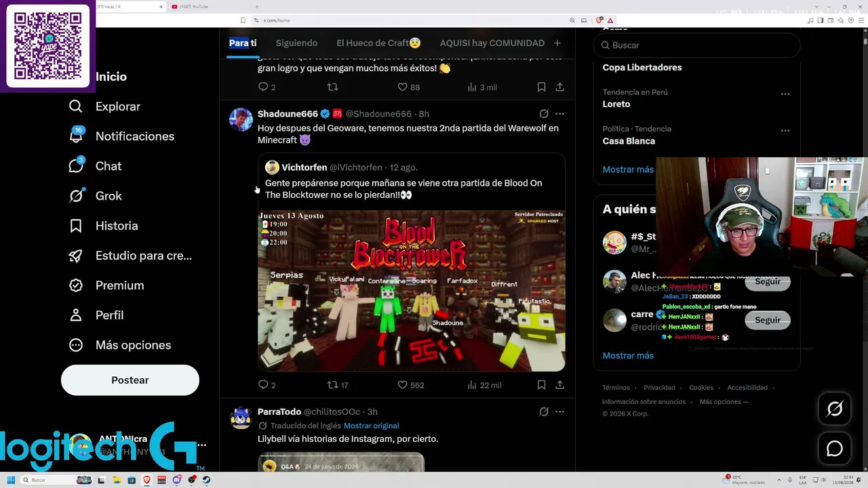Open the floating chat bubble button
This screenshot has width=868, height=488.
tap(835, 449)
